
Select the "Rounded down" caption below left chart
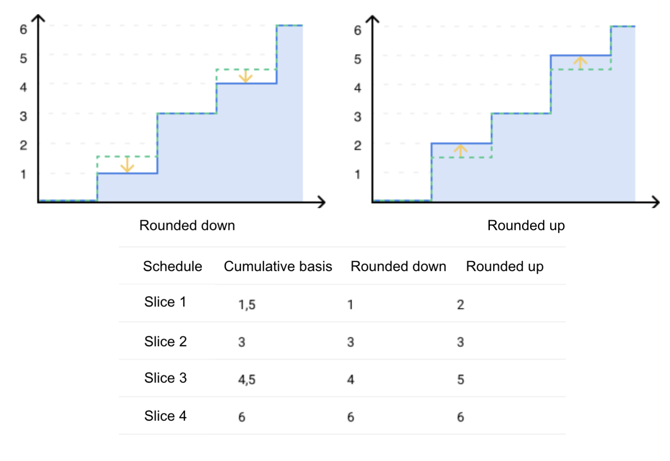[x=187, y=226]
